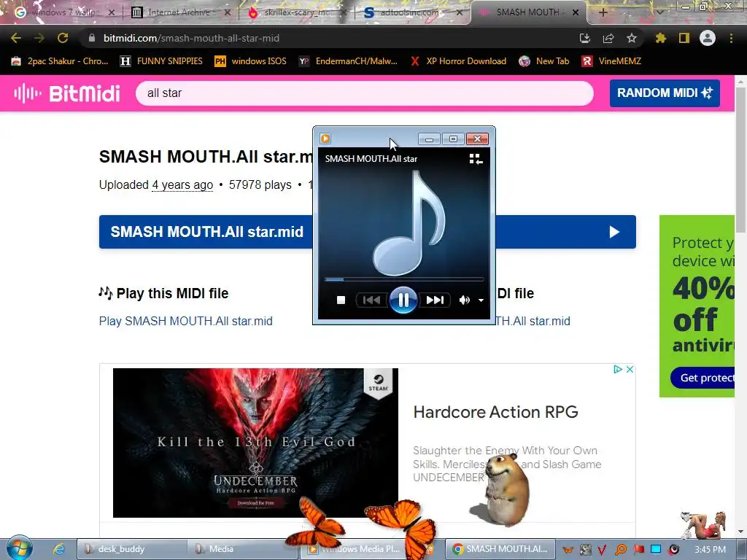Open New Tab bookmark
Viewport: 747px width, 560px height.
(x=544, y=61)
